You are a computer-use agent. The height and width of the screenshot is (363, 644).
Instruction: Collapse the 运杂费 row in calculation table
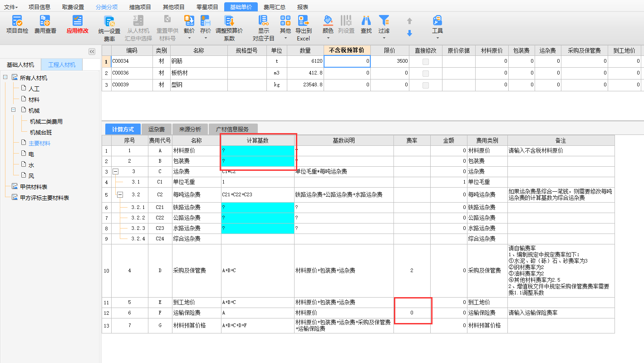click(115, 172)
